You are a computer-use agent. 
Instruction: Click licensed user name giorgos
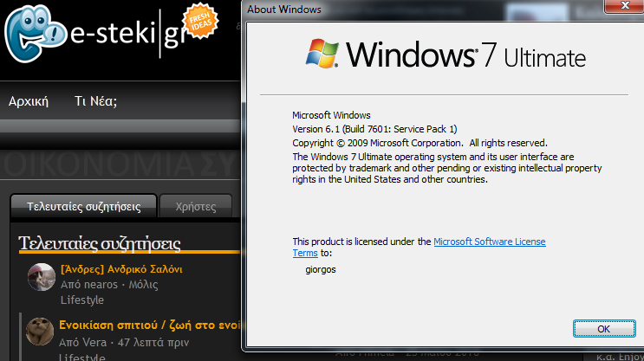321,269
